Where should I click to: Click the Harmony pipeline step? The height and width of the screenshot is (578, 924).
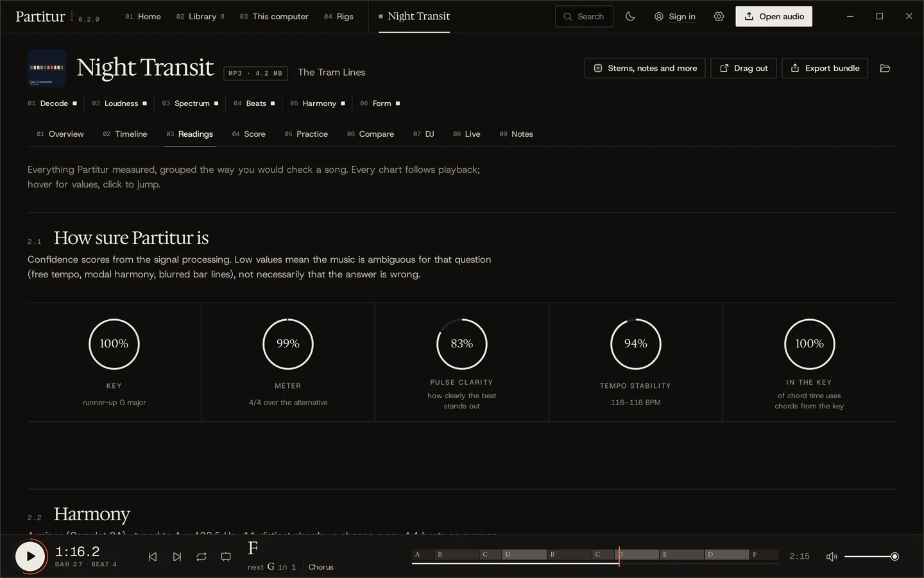(318, 103)
